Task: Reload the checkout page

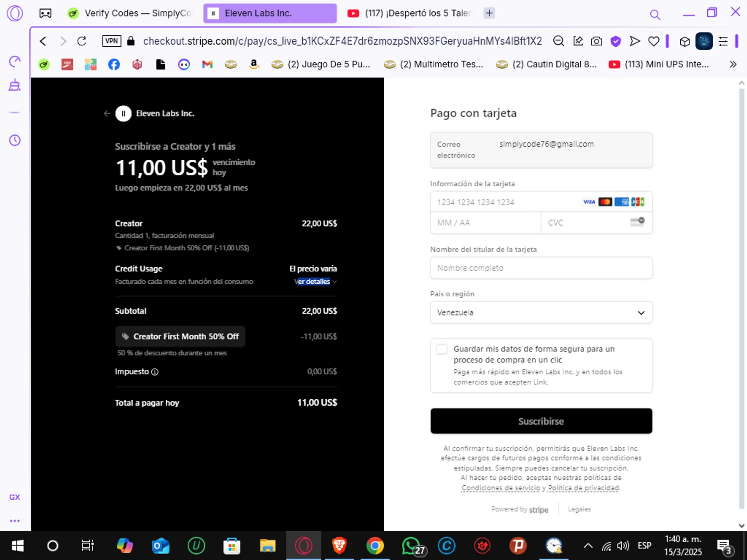Action: (x=82, y=41)
